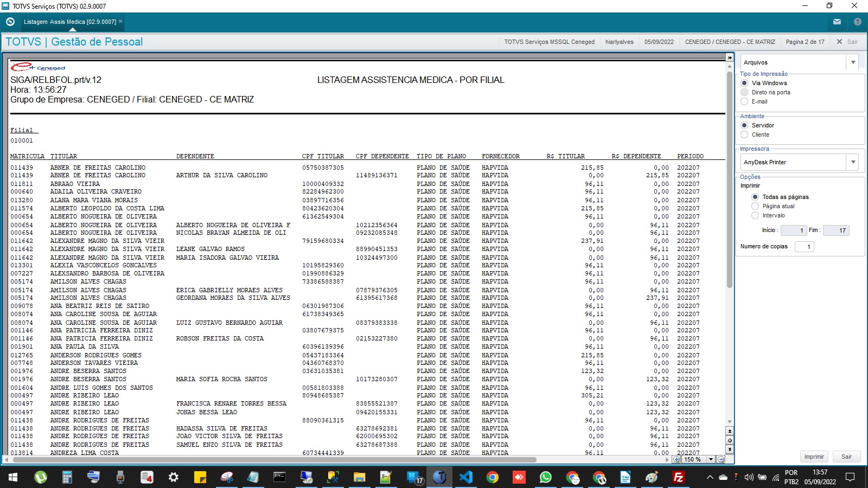Image resolution: width=868 pixels, height=488 pixels.
Task: Open WhatsApp from the taskbar
Action: pos(545,477)
